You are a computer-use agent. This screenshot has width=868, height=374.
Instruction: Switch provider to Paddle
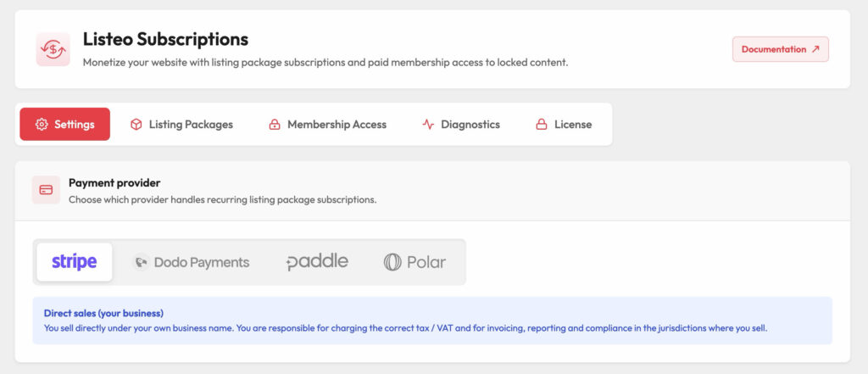pos(317,262)
